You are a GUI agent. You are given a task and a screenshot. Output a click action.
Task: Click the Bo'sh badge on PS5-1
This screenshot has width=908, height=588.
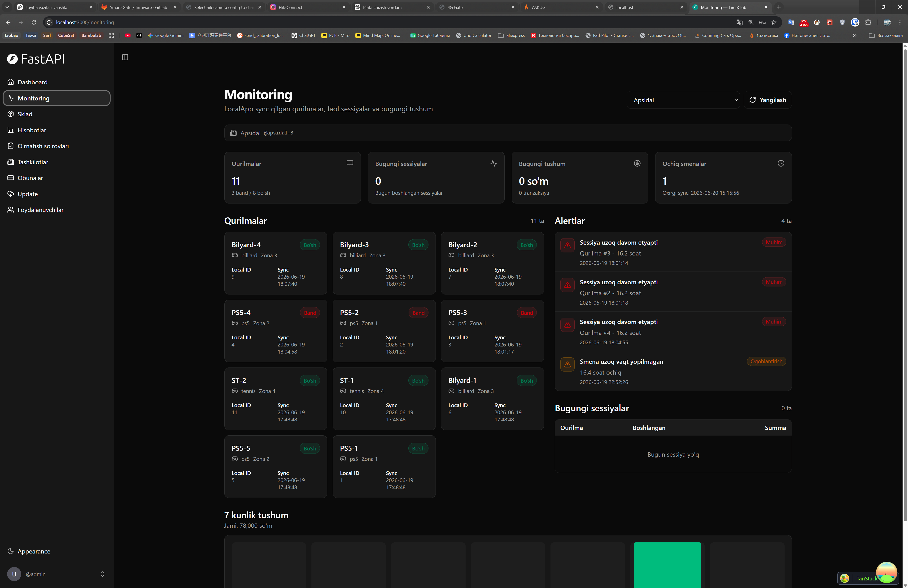[x=418, y=448]
